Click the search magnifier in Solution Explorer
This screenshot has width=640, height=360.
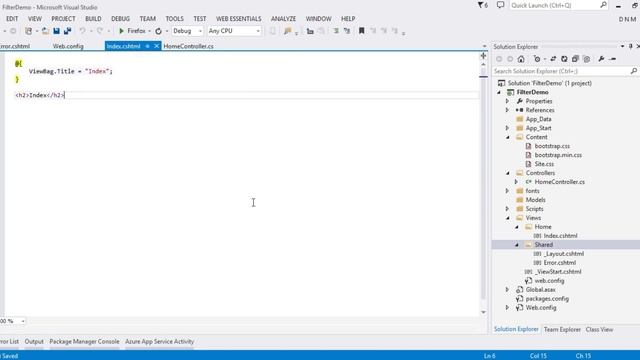pos(633,71)
